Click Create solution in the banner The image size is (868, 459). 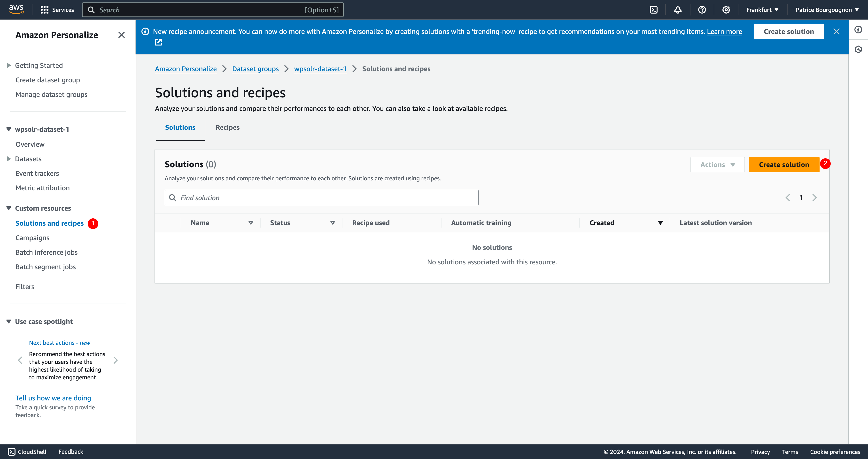tap(789, 32)
